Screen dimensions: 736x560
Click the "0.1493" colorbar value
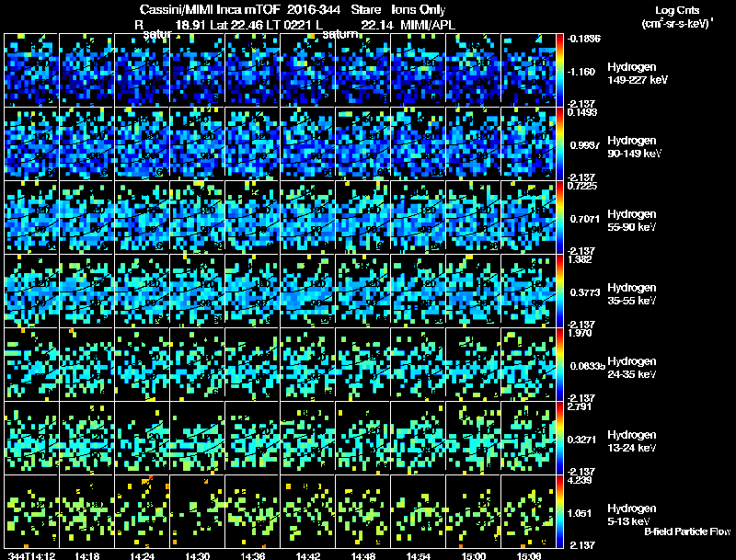(x=582, y=112)
